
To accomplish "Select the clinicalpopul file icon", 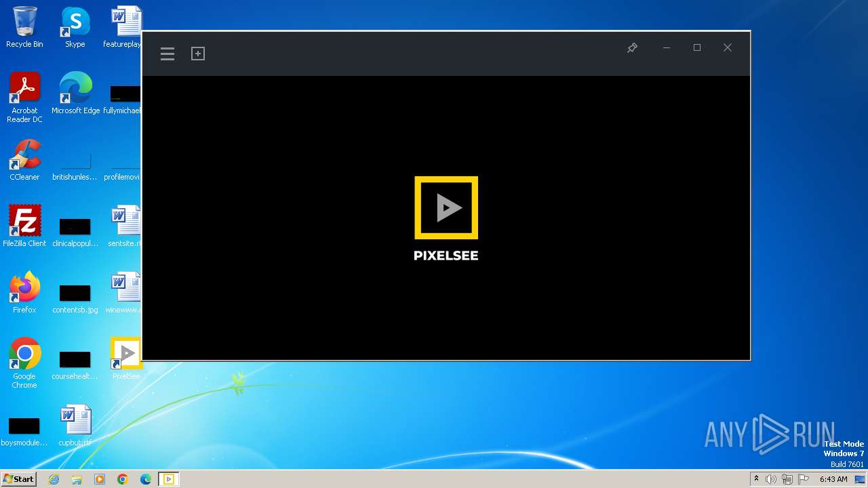I will (75, 232).
